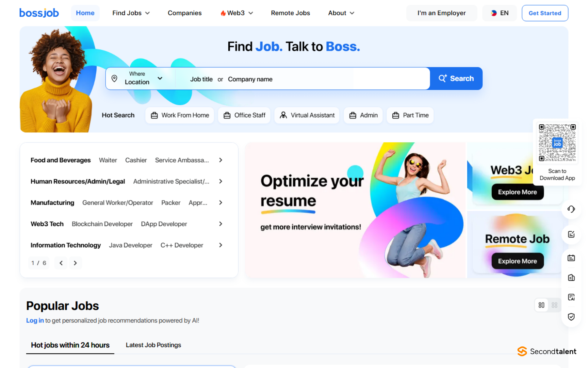Click the Secondtalent logo

point(547,351)
